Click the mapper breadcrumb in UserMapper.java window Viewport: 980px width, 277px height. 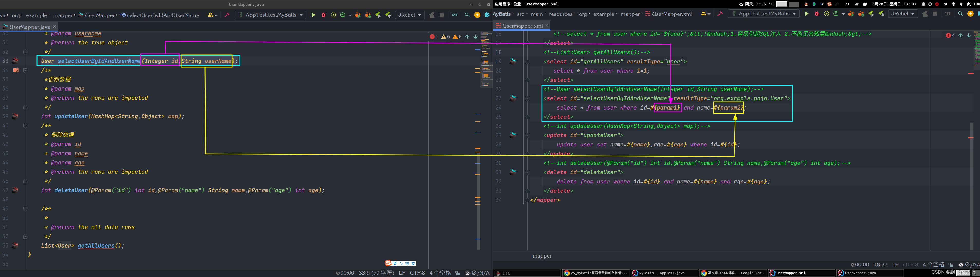[x=63, y=15]
